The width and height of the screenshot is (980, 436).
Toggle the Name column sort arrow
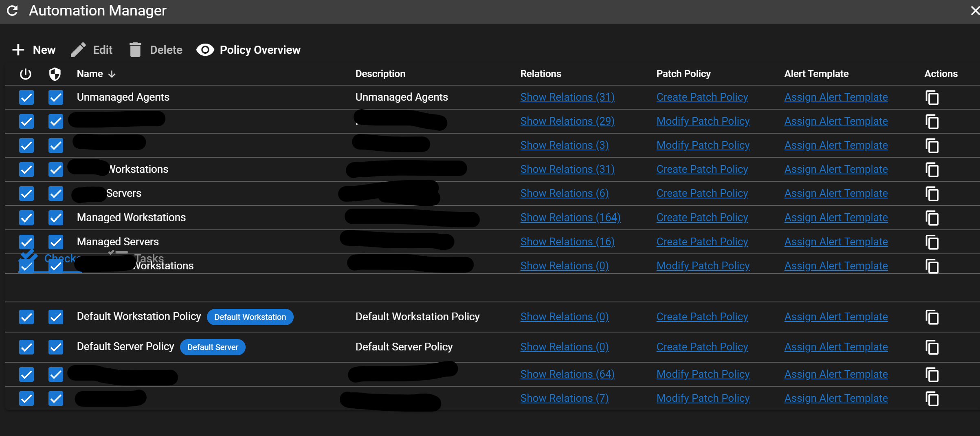point(111,74)
